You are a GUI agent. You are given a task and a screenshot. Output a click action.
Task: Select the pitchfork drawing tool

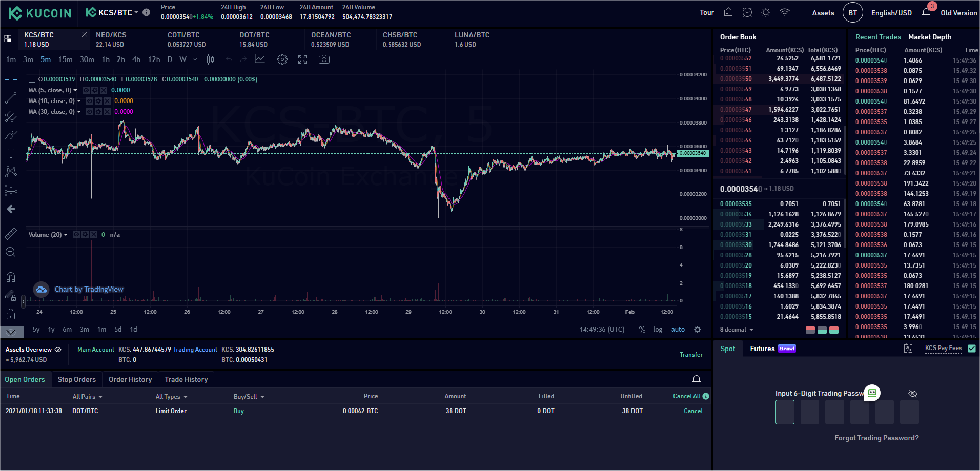(11, 116)
